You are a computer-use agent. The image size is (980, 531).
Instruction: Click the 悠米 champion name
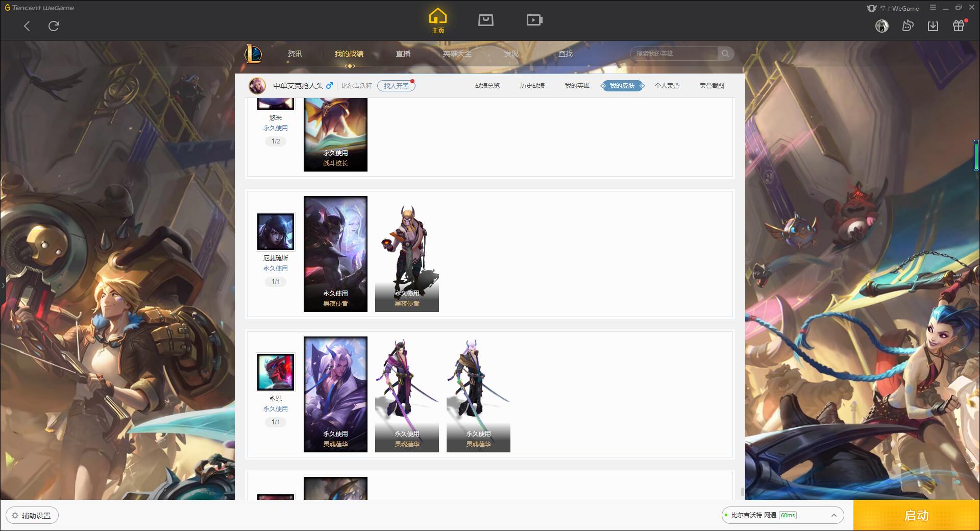pos(276,118)
